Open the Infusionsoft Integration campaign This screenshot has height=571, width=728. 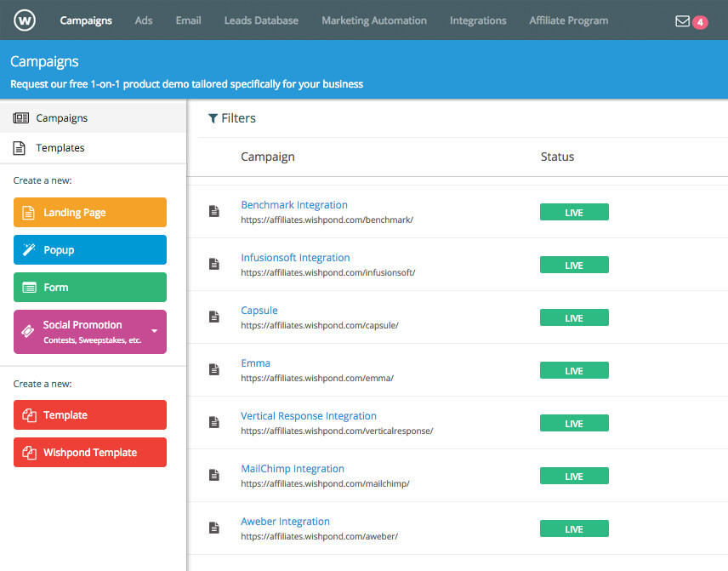295,257
